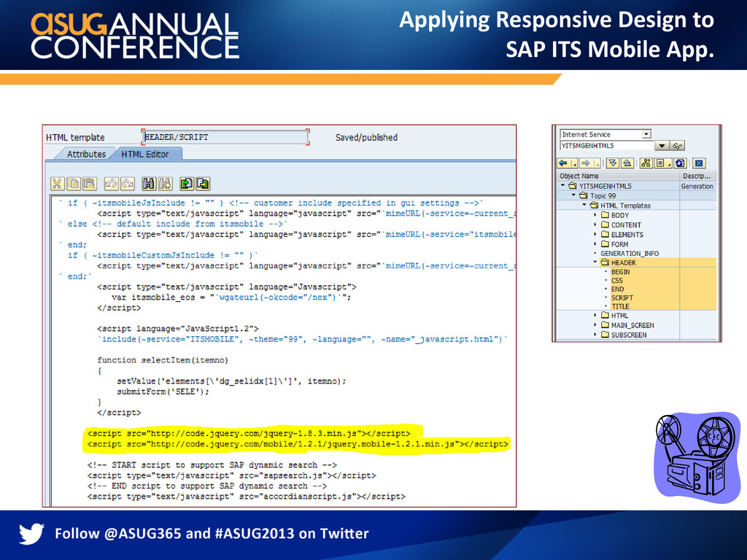Viewport: 747px width, 560px height.
Task: Click the Object Name column header
Action: coord(618,176)
